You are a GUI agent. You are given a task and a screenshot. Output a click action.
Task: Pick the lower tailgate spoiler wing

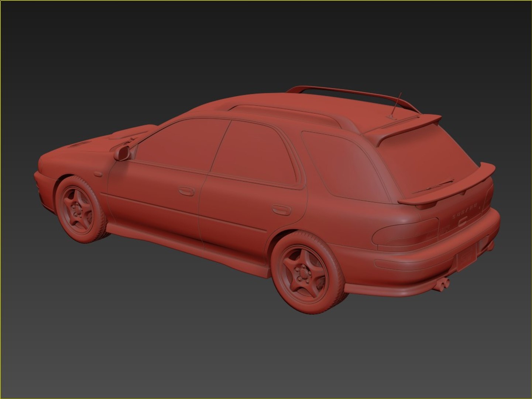point(447,185)
